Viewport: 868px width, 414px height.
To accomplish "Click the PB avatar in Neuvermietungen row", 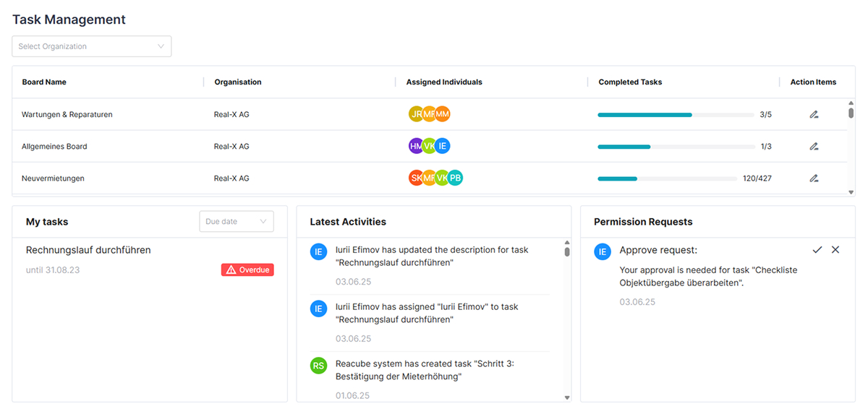I will (455, 178).
